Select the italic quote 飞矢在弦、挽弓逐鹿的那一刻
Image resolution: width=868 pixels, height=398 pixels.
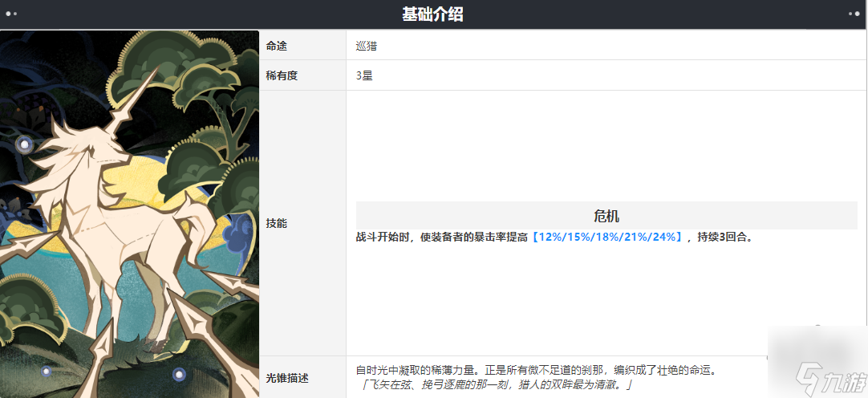(438, 384)
